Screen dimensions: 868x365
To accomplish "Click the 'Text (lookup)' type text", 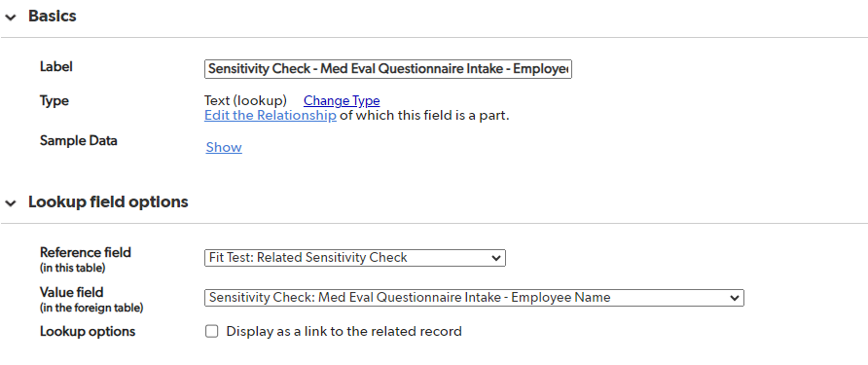I will pos(246,101).
